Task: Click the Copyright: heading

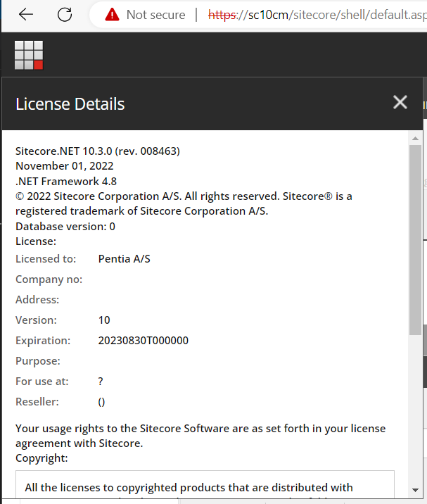Action: 42,458
